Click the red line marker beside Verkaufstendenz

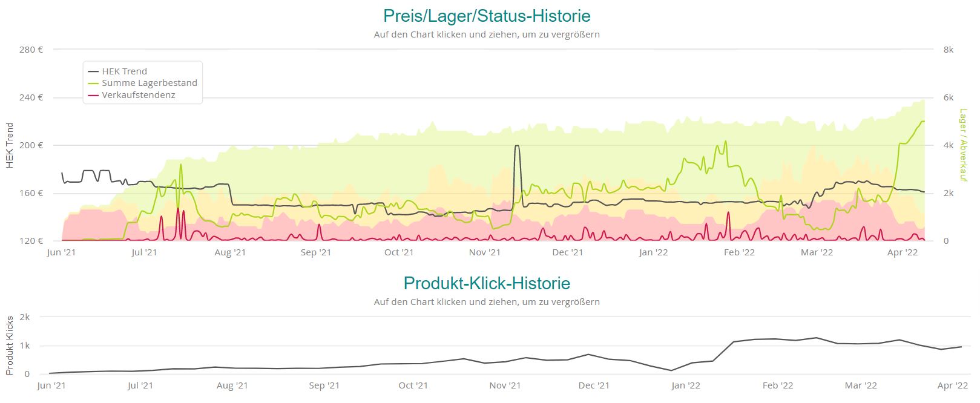[93, 95]
